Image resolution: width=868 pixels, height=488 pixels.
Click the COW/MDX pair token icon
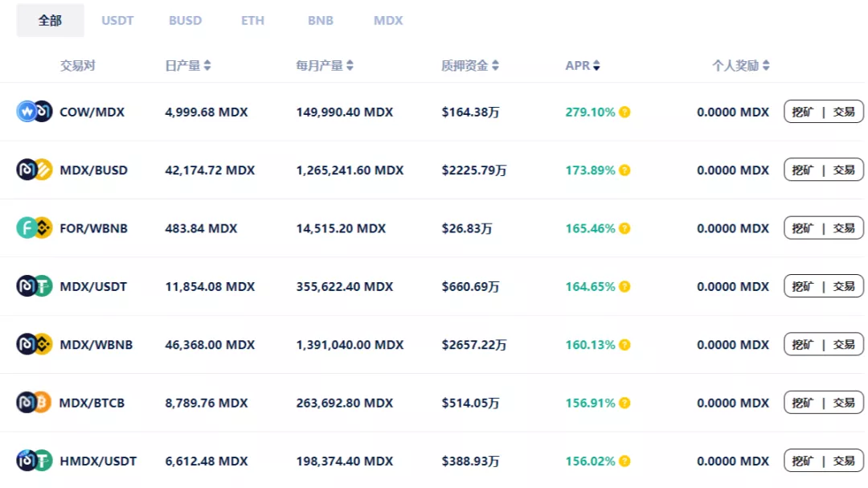[35, 112]
